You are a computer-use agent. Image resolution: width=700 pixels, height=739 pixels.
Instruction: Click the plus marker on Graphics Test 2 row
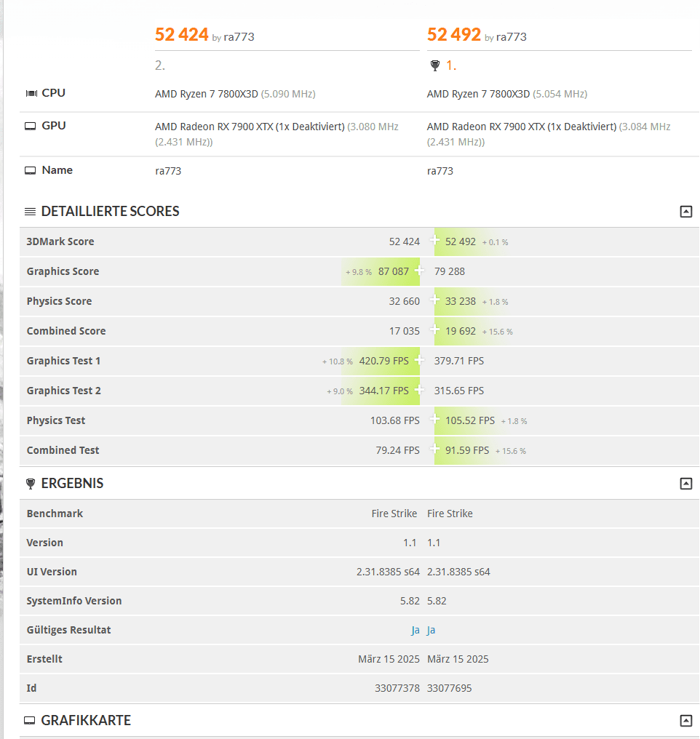419,390
